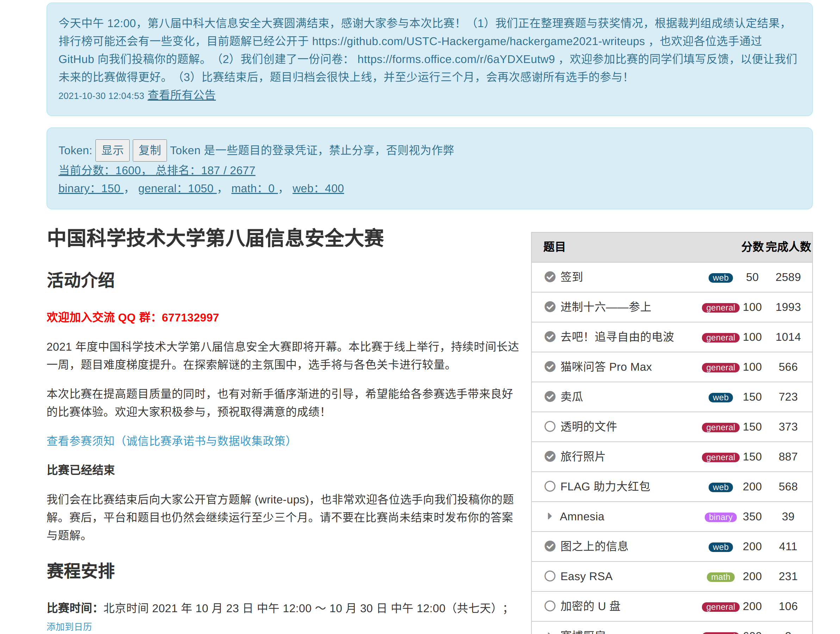Open 查看所有公告 announcements link
Image resolution: width=840 pixels, height=634 pixels.
181,95
